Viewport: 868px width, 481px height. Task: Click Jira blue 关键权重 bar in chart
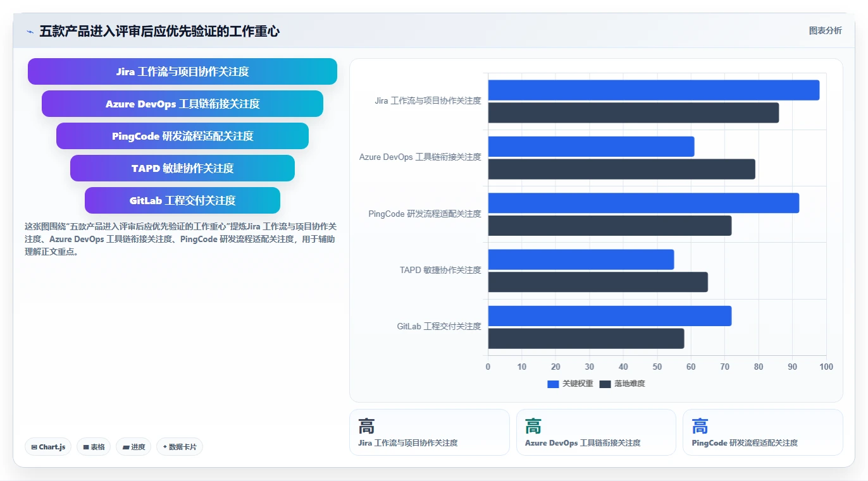(x=654, y=90)
